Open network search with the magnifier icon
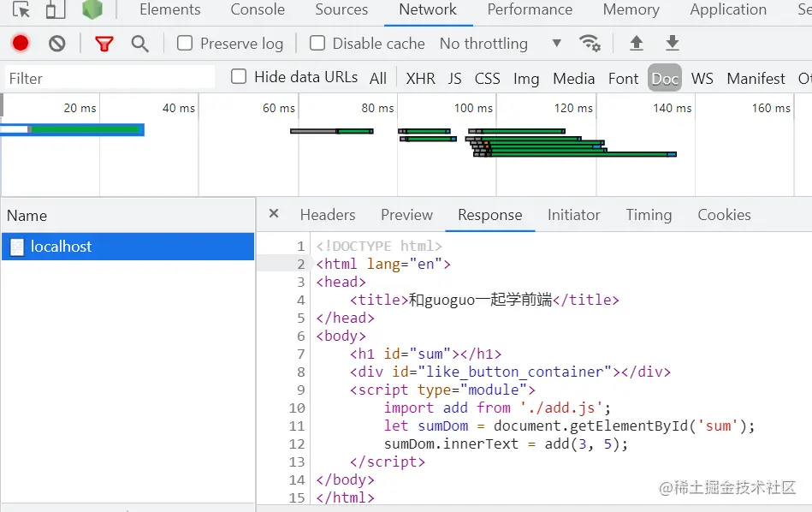The height and width of the screenshot is (512, 812). (139, 44)
